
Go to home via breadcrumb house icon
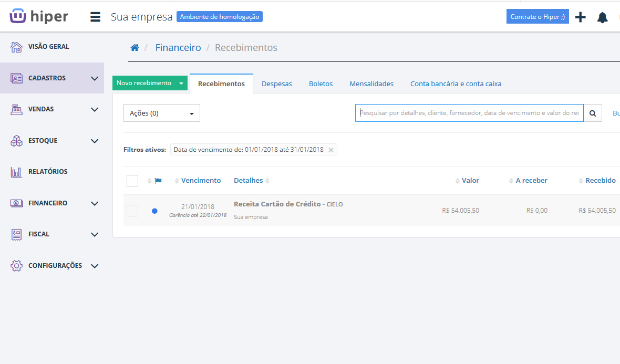click(x=135, y=48)
